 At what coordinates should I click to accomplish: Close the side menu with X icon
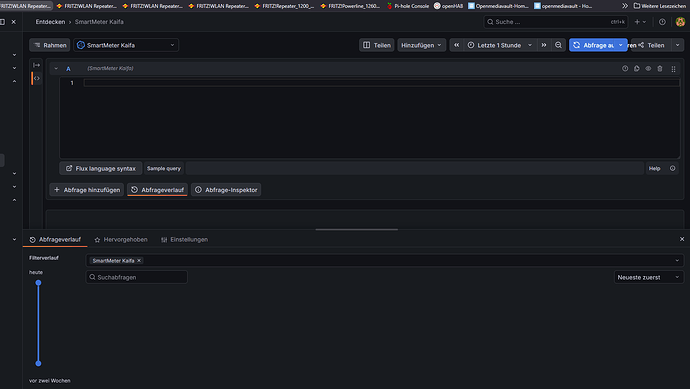point(14,22)
